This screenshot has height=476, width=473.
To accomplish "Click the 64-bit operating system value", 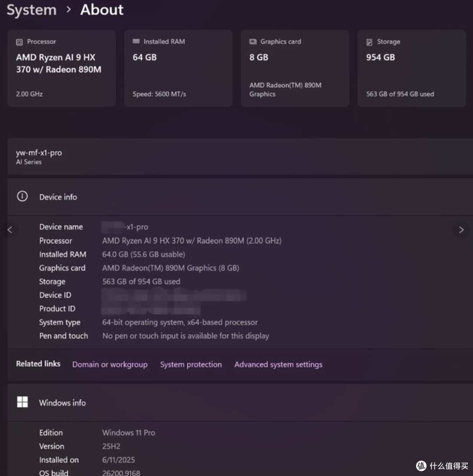I will (x=180, y=322).
